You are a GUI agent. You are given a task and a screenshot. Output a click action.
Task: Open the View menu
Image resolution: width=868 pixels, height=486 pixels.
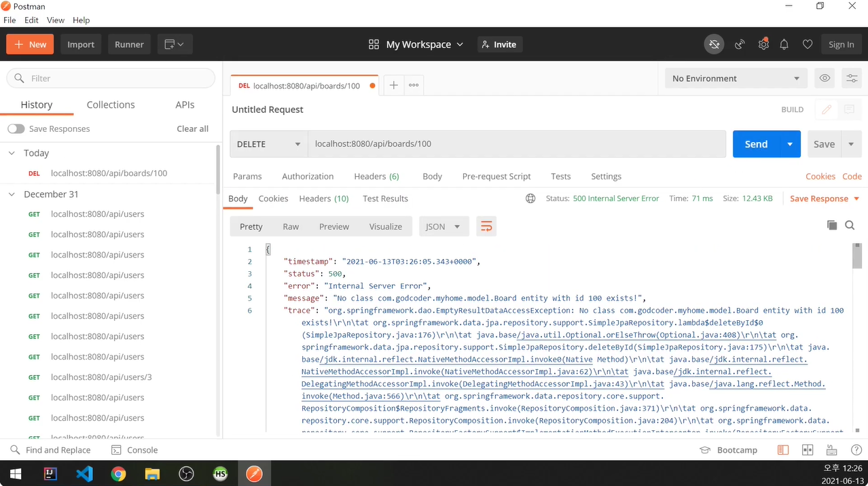click(56, 20)
